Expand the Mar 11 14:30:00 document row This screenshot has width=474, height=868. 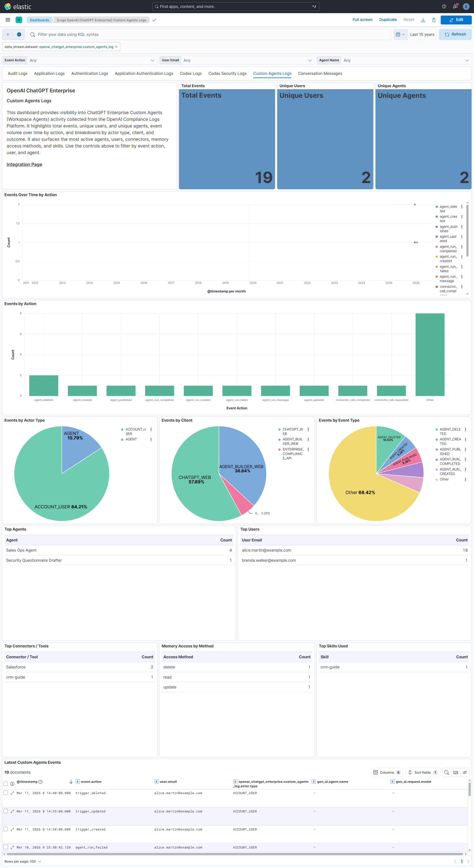[12, 829]
